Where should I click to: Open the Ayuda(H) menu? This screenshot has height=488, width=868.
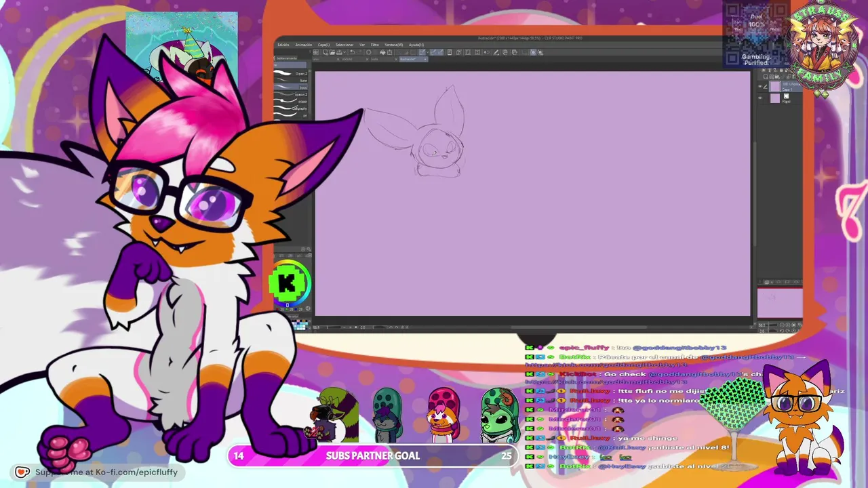tap(416, 45)
